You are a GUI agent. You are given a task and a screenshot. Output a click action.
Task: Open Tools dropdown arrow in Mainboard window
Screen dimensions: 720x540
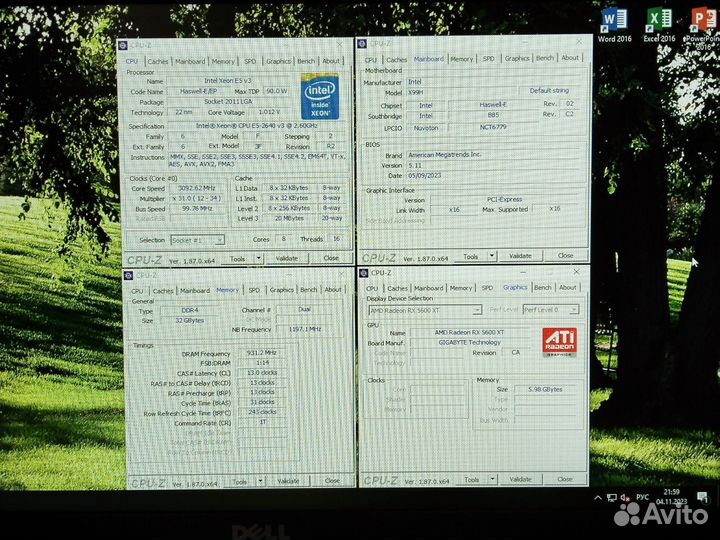(492, 256)
